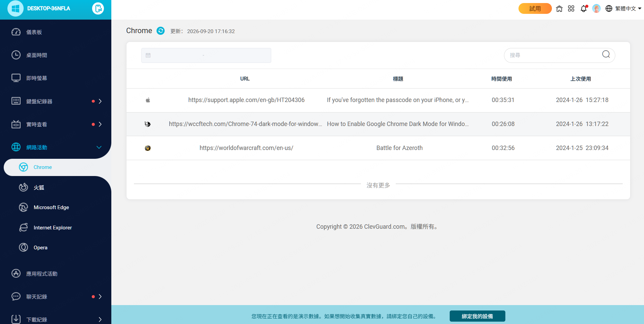Click the 上次使用 column header

point(581,79)
